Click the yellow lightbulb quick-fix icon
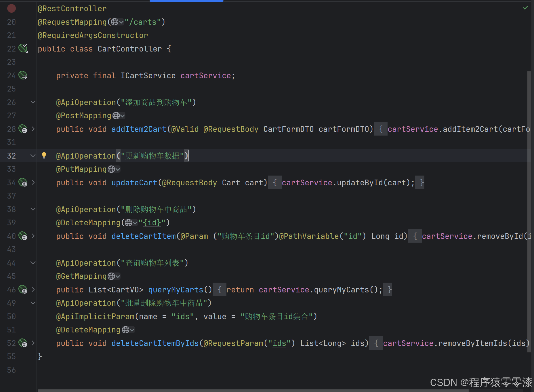This screenshot has height=392, width=534. (44, 155)
